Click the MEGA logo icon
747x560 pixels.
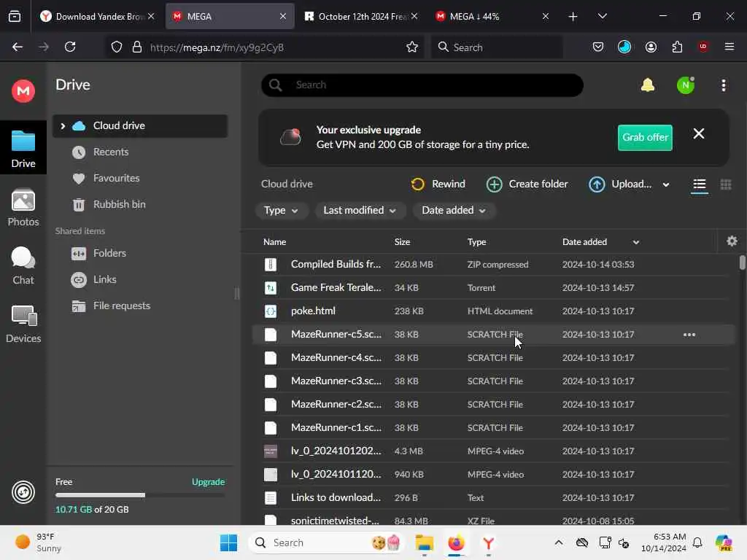(23, 90)
